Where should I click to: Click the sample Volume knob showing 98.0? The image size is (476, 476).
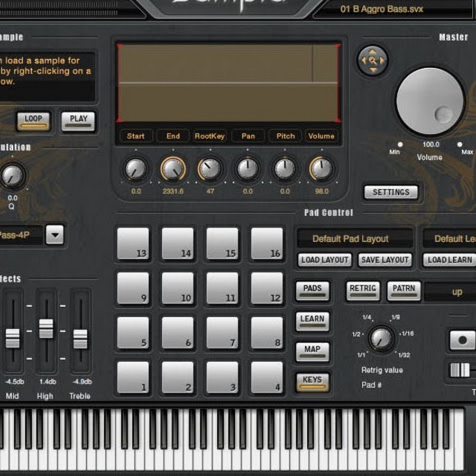click(322, 169)
